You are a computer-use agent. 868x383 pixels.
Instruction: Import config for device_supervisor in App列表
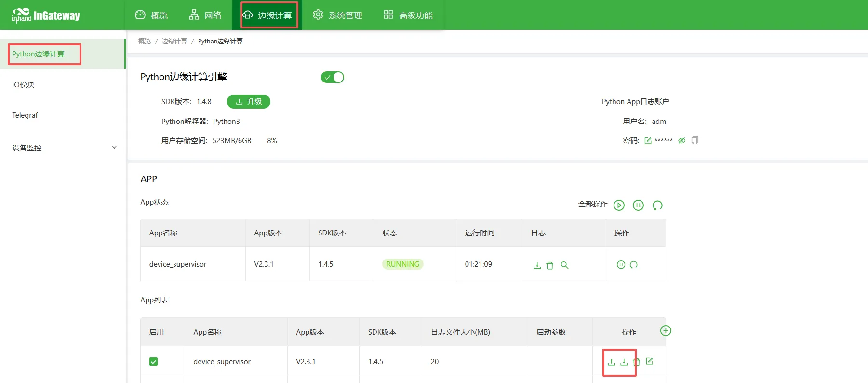(x=611, y=362)
